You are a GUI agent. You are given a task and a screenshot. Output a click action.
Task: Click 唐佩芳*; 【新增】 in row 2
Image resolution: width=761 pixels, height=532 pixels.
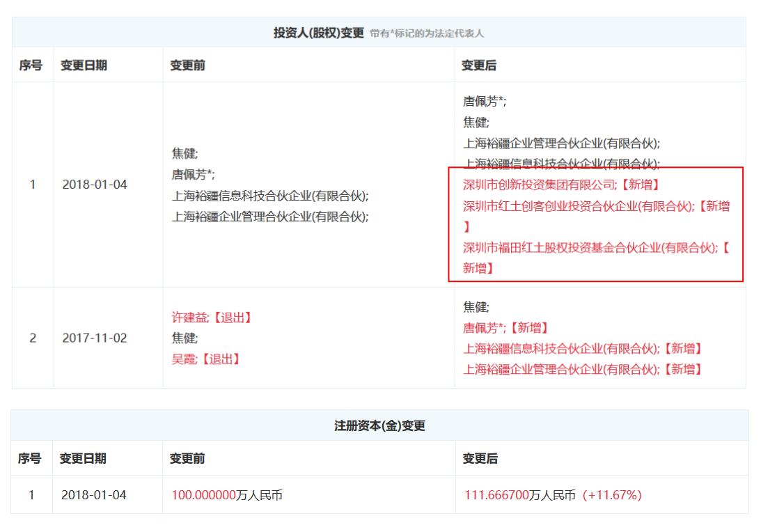505,328
